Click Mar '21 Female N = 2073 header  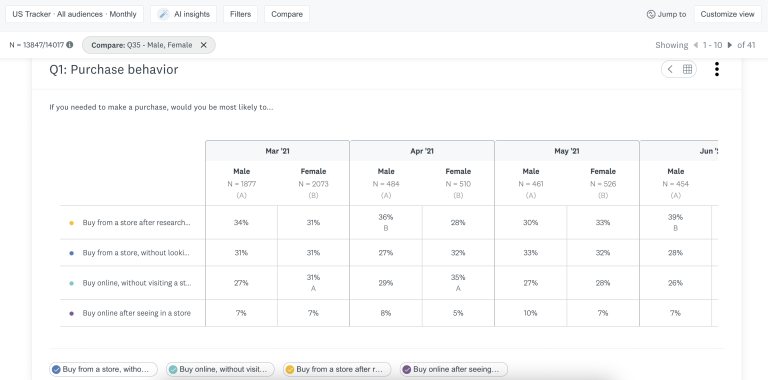(x=313, y=183)
